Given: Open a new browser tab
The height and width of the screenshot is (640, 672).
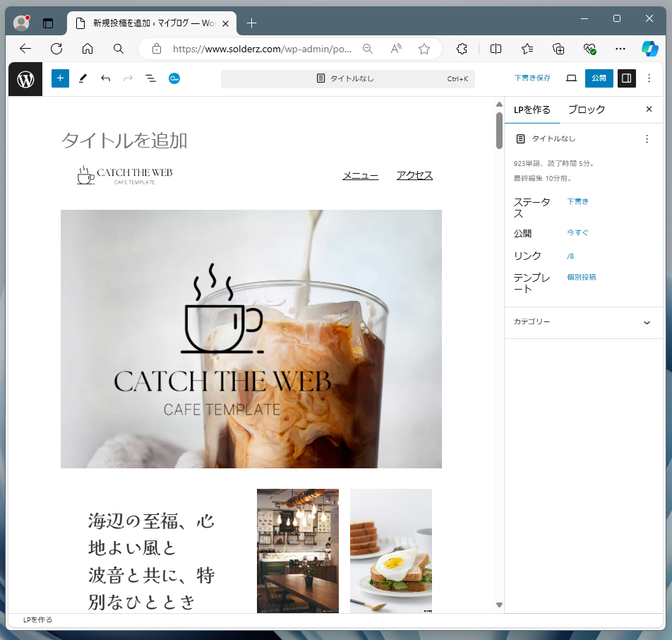Looking at the screenshot, I should [251, 23].
